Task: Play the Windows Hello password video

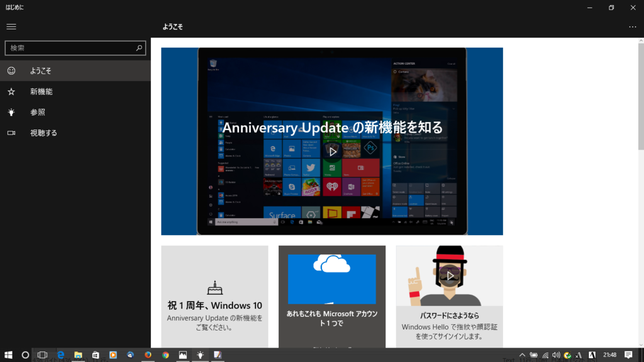Action: tap(450, 276)
